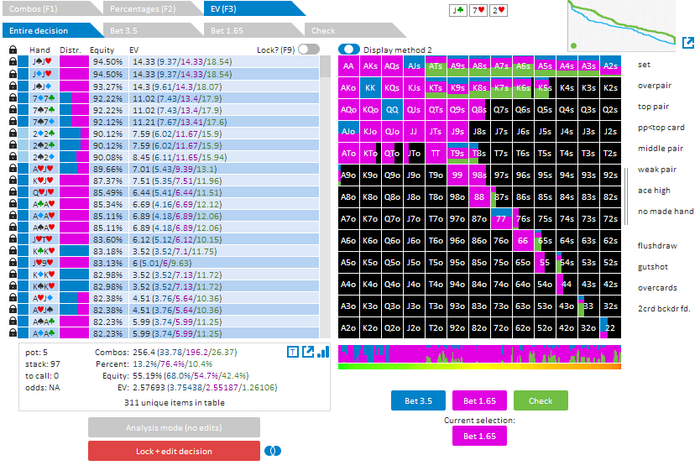Click the green Check action button
The height and width of the screenshot is (476, 700).
[541, 401]
